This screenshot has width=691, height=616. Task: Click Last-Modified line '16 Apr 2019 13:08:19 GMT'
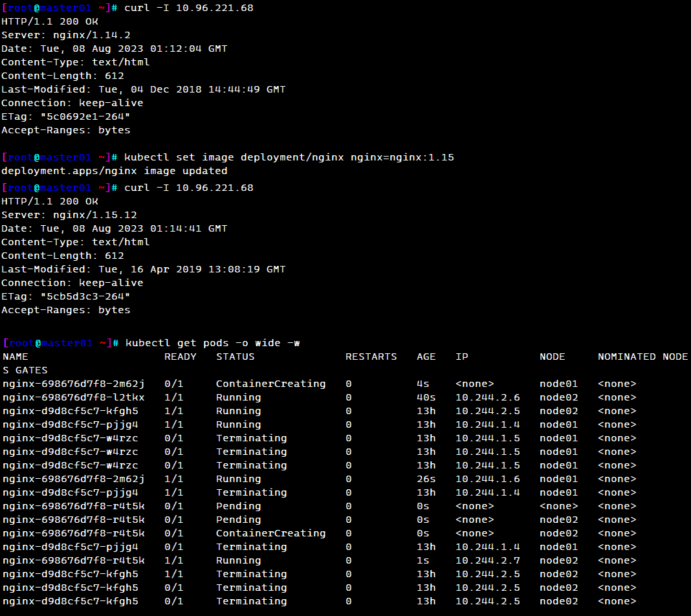click(x=144, y=269)
